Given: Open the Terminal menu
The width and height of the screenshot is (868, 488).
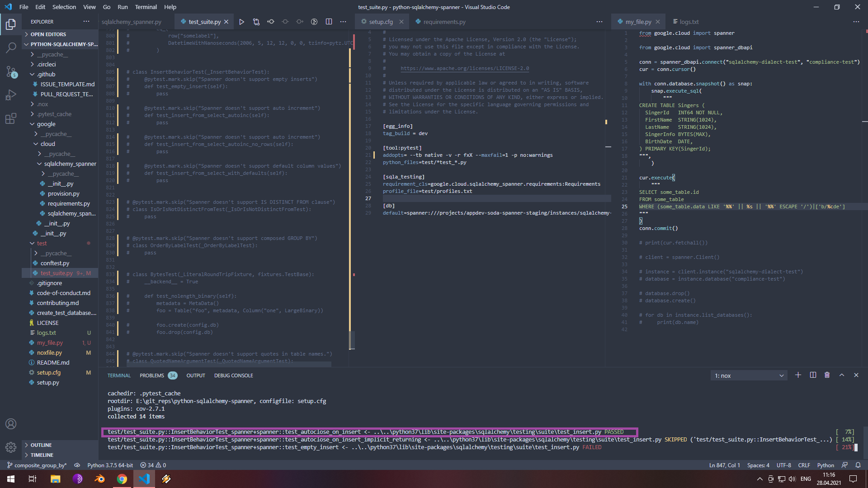Looking at the screenshot, I should click(x=146, y=7).
